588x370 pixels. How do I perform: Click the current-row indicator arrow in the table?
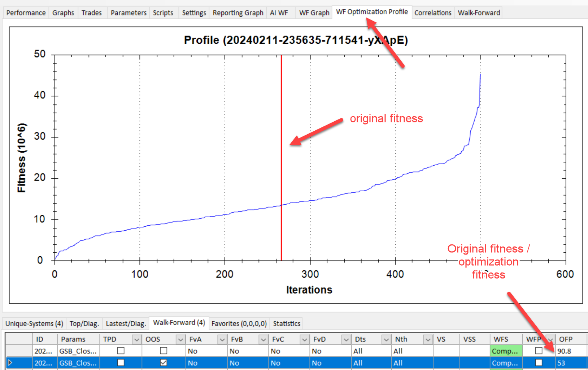pos(10,363)
